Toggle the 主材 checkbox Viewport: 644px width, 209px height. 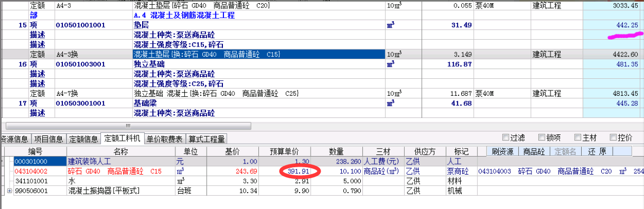(577, 138)
